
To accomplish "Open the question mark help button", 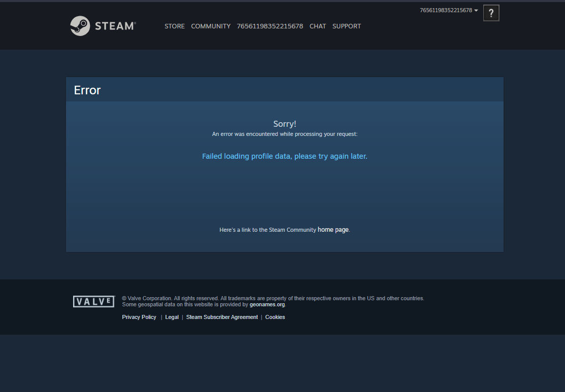I will pos(491,13).
